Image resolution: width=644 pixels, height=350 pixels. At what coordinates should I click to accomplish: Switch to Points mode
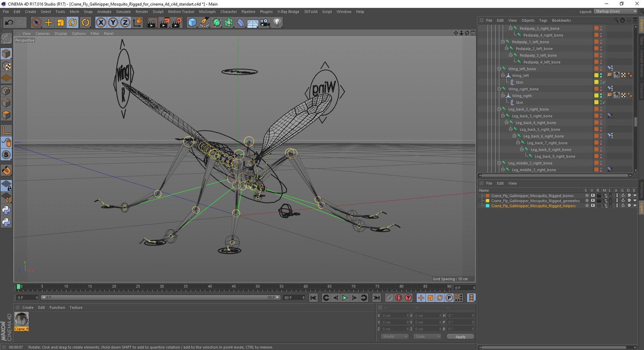6,90
